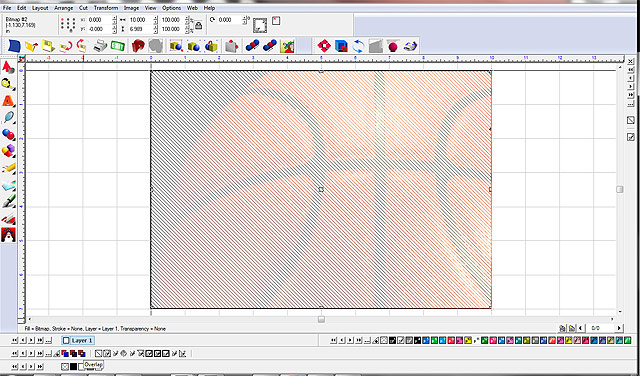Click the horizontal scrollbar thumb
Image resolution: width=640 pixels, height=376 pixels.
pos(321,319)
